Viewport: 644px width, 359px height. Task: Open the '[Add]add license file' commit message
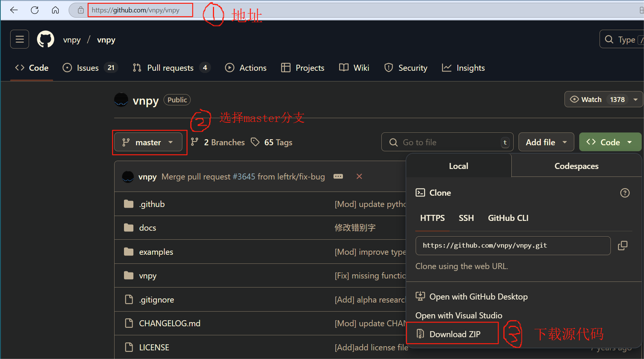[371, 347]
